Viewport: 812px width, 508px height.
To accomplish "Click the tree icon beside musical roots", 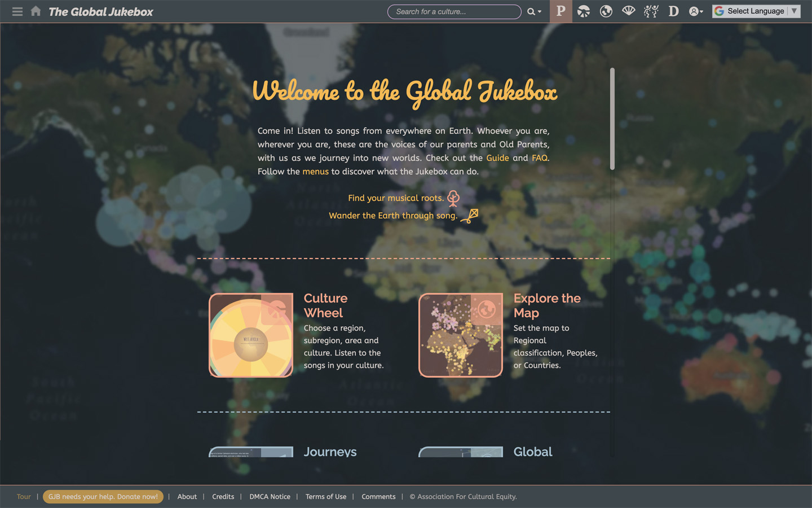I will [x=453, y=198].
